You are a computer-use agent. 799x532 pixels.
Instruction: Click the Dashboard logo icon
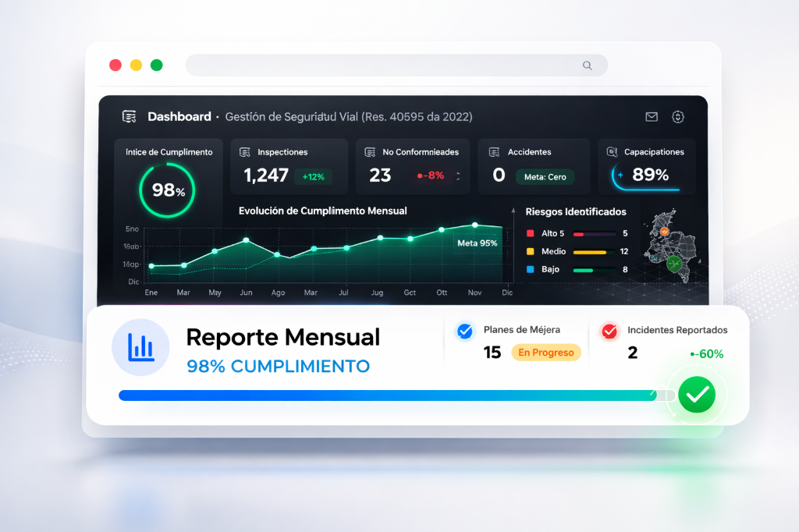tap(130, 117)
